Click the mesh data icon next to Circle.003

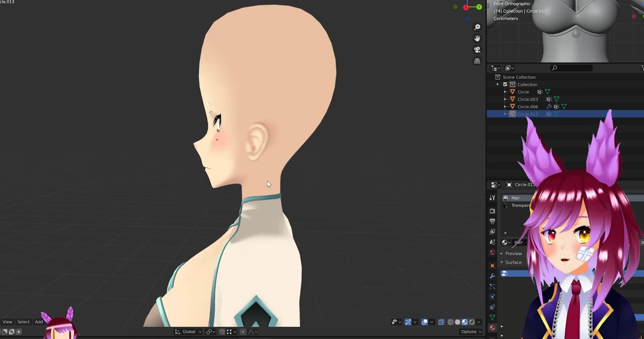pyautogui.click(x=557, y=99)
